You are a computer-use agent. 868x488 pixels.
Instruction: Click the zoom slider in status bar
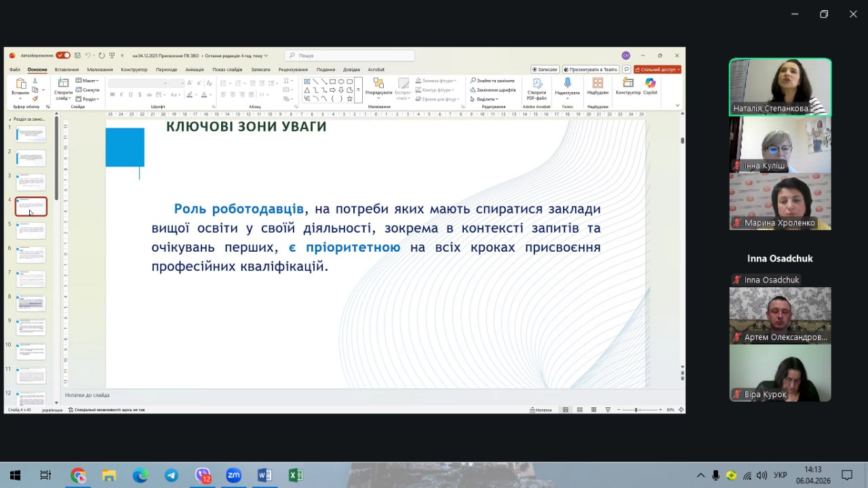636,410
